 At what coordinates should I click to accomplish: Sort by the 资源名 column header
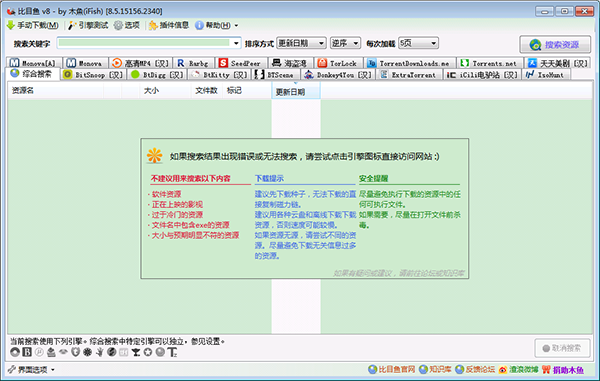point(55,91)
